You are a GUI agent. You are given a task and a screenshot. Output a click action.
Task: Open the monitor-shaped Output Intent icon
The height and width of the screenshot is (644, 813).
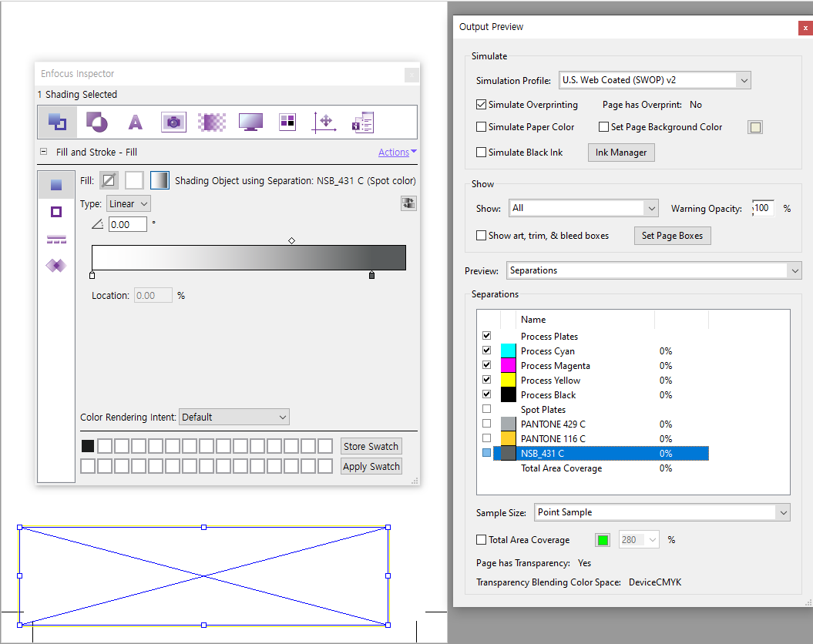click(250, 122)
